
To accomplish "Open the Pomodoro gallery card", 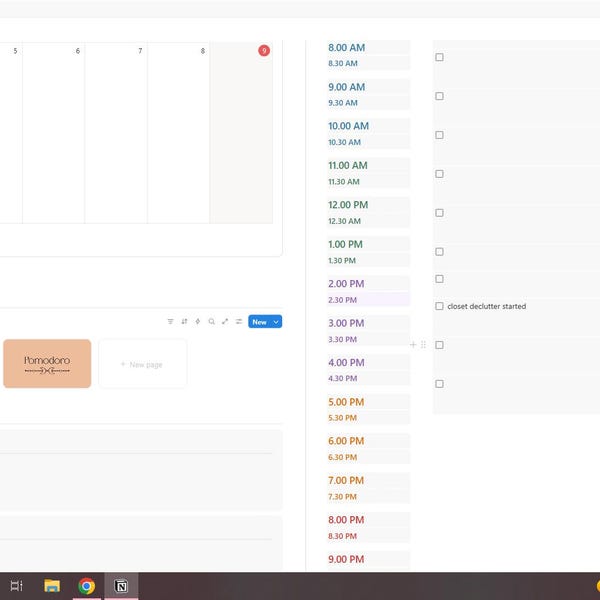I will coord(47,364).
